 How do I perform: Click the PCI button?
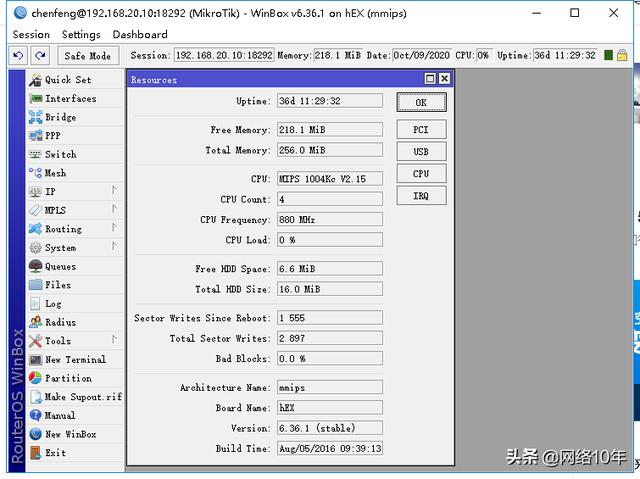pos(421,130)
